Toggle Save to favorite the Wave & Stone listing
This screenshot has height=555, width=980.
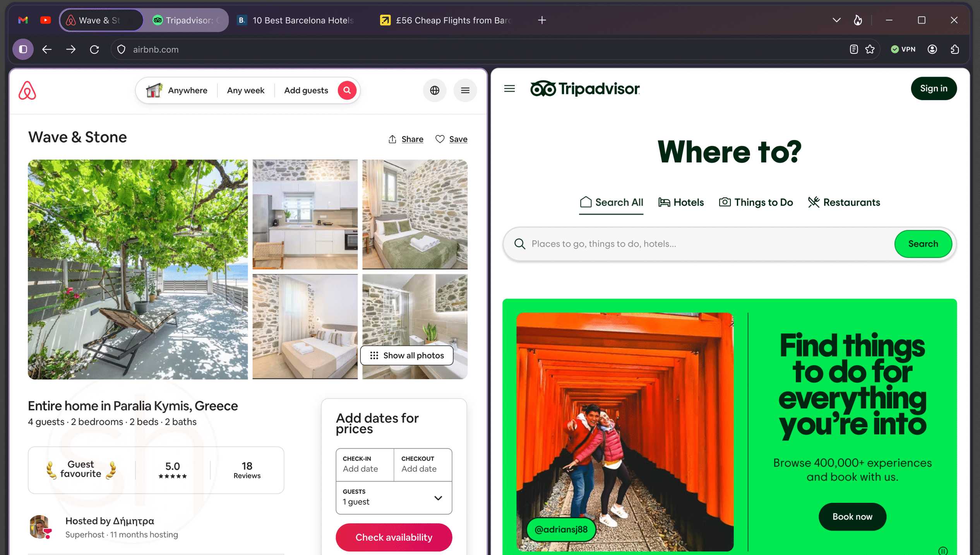[440, 139]
